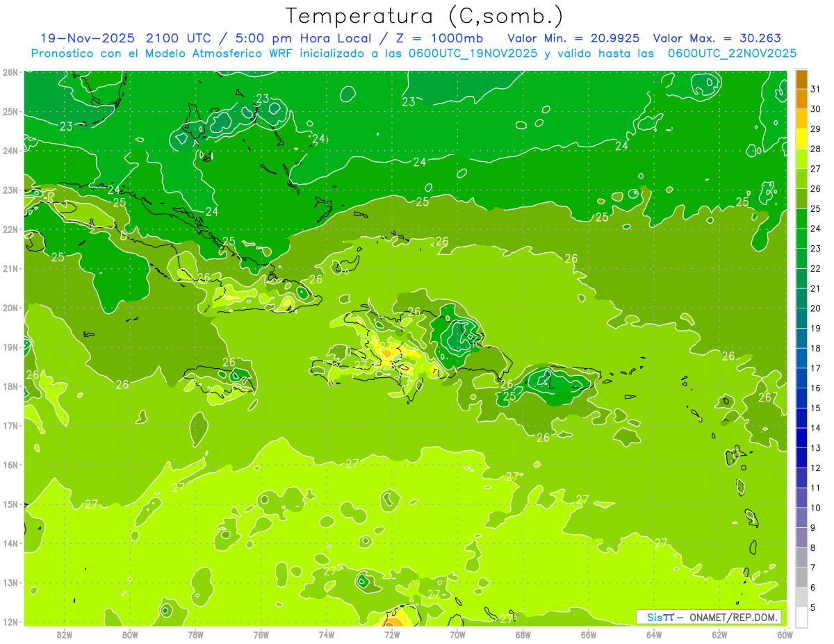Click the "22N" latitude axis label
The height and width of the screenshot is (644, 834).
pyautogui.click(x=10, y=229)
